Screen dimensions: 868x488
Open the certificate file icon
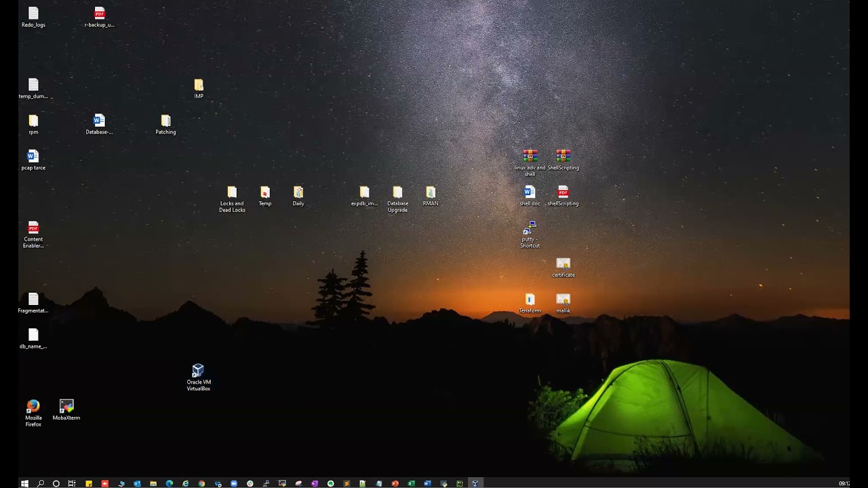[x=563, y=264]
